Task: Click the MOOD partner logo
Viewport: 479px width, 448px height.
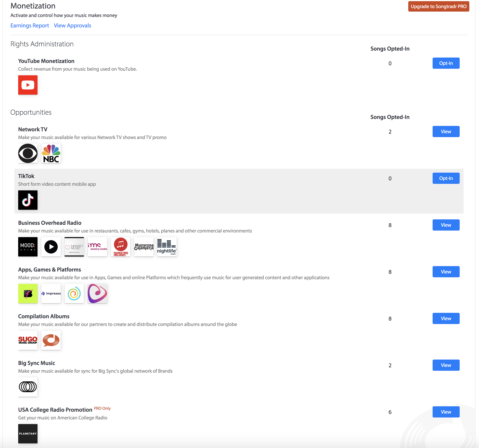Action: click(x=28, y=247)
